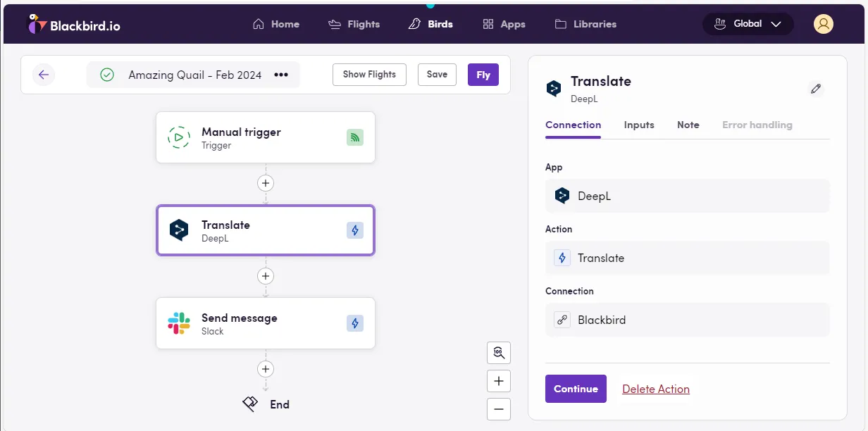868x431 pixels.
Task: Click the trigger feed icon on Manual trigger
Action: click(354, 137)
